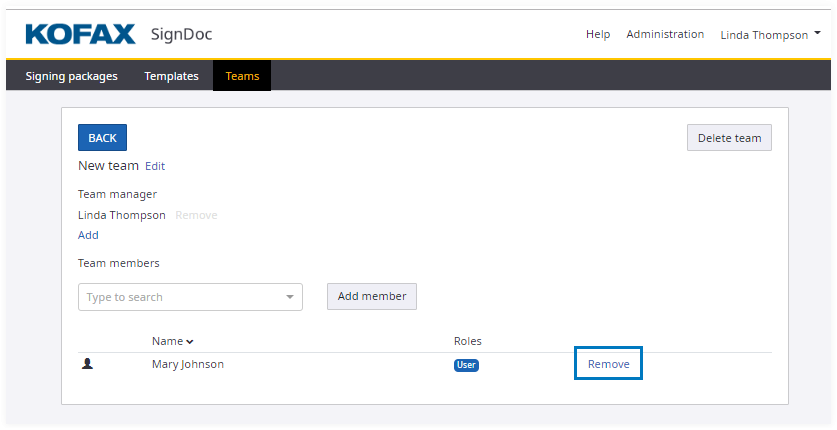Click the Delete team button

click(729, 138)
